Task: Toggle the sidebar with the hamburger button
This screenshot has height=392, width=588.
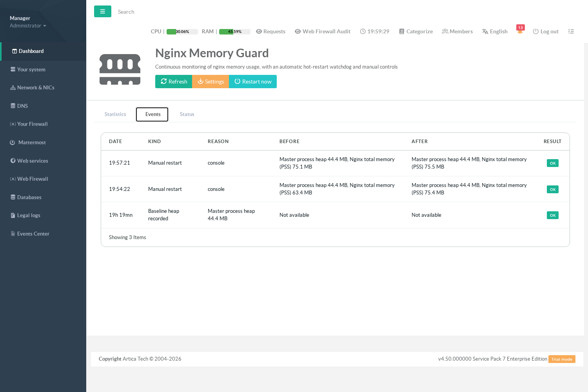Action: (x=103, y=11)
